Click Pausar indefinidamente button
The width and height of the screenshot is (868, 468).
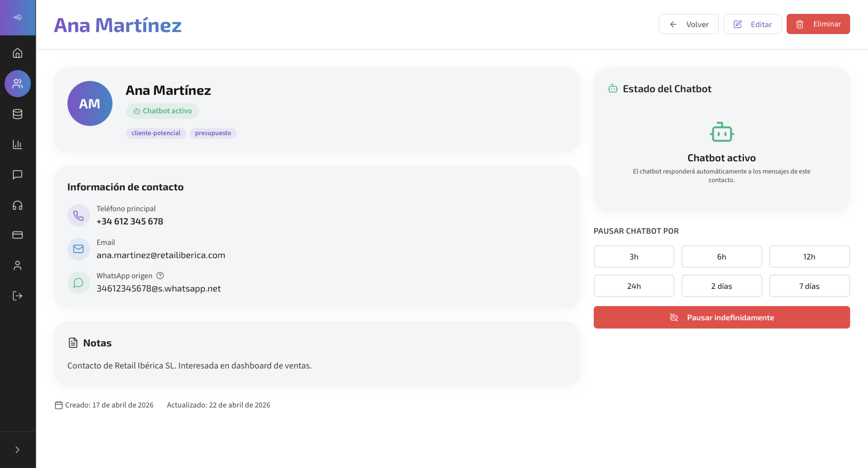click(x=722, y=317)
